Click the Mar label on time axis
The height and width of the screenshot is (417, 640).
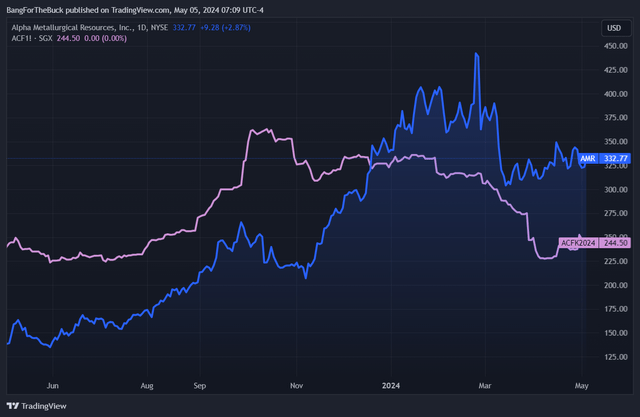point(485,386)
